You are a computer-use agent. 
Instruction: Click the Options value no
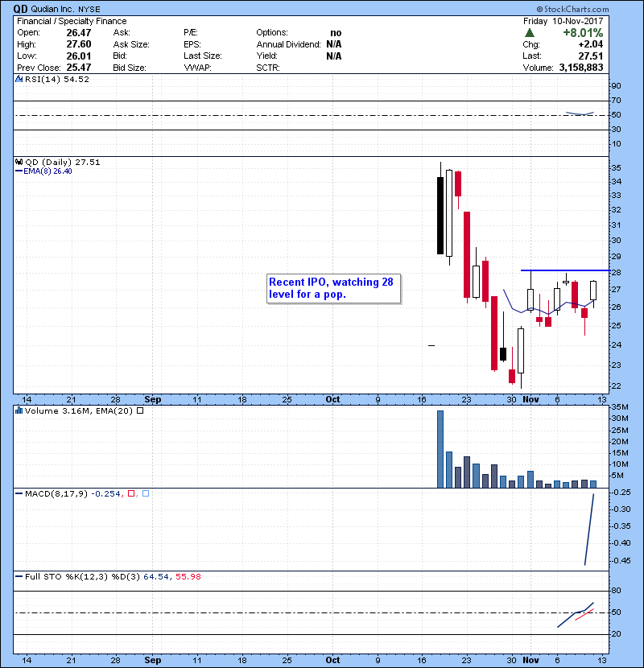point(336,33)
